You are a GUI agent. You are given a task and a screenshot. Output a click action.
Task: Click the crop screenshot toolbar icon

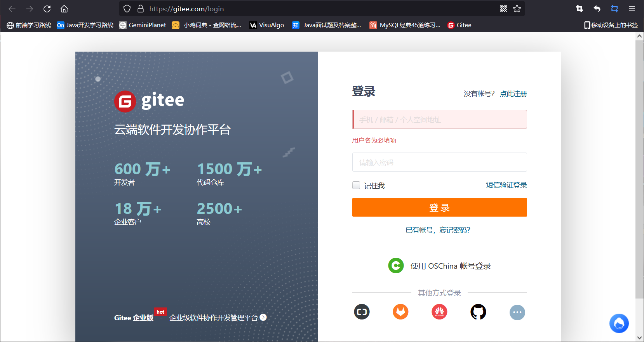pyautogui.click(x=580, y=9)
